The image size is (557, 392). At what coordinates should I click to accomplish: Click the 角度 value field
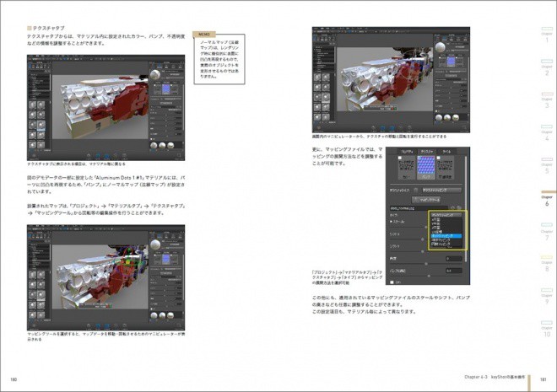click(454, 259)
